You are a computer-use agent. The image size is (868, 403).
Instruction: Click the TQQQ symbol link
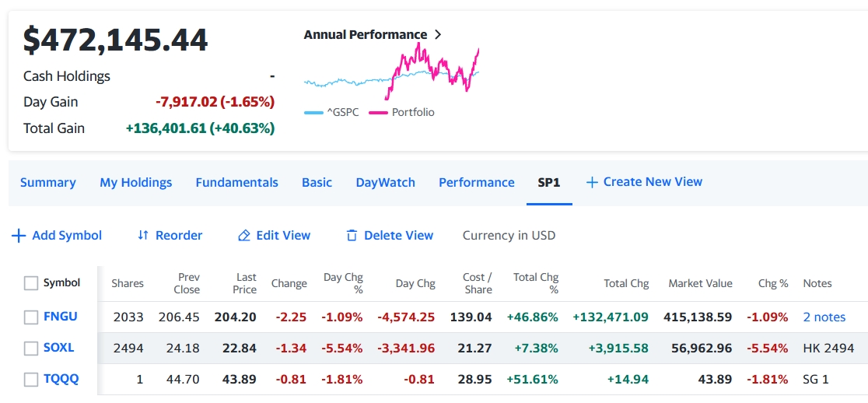(x=61, y=379)
